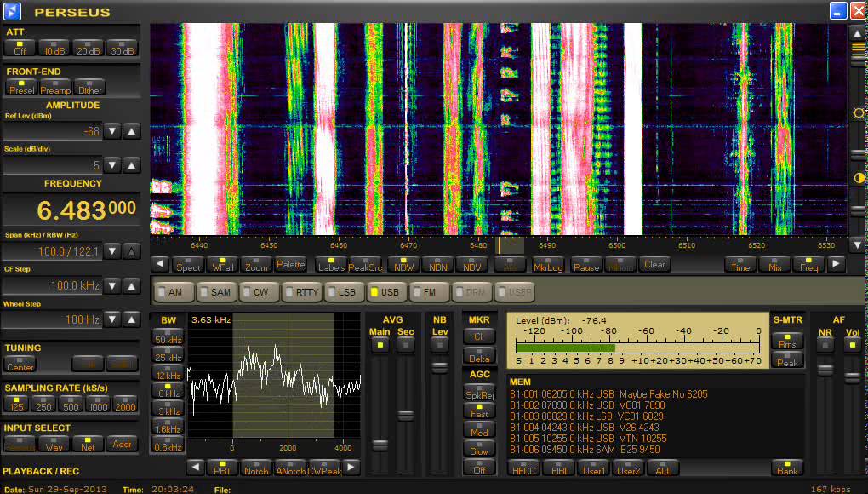This screenshot has height=494, width=868.
Task: Enable Dither in the front-end
Action: point(89,87)
